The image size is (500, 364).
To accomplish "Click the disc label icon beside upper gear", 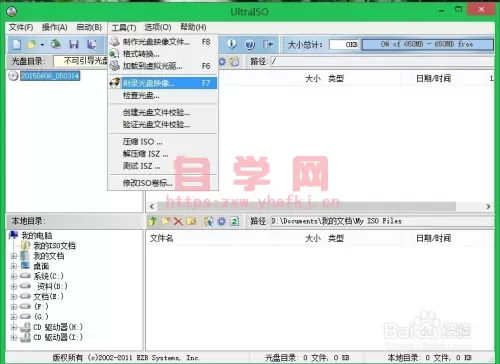I will (235, 61).
